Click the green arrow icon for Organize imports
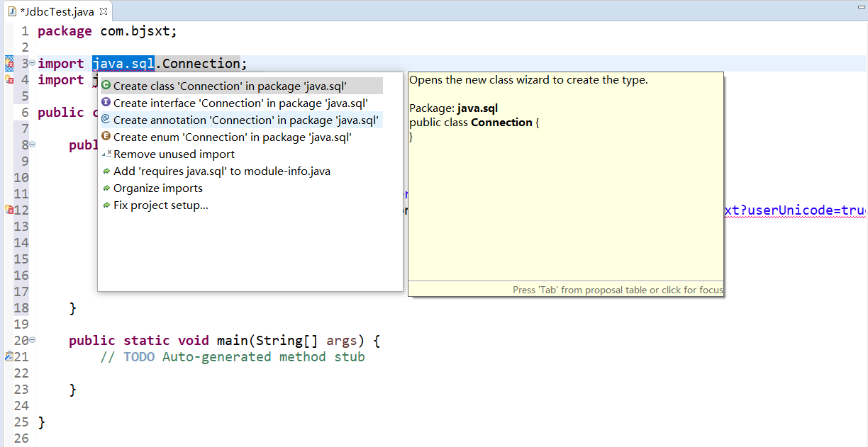Viewport: 868px width, 447px height. [x=106, y=188]
